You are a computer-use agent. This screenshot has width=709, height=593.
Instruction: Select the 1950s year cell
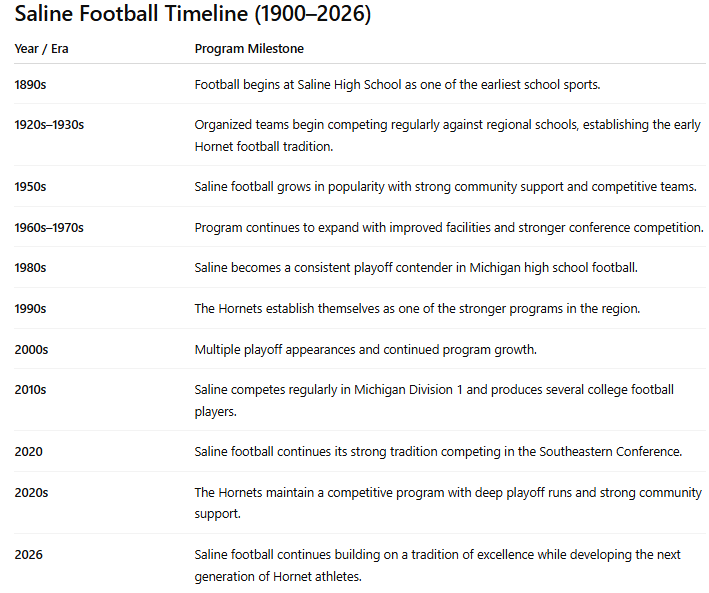click(x=30, y=187)
